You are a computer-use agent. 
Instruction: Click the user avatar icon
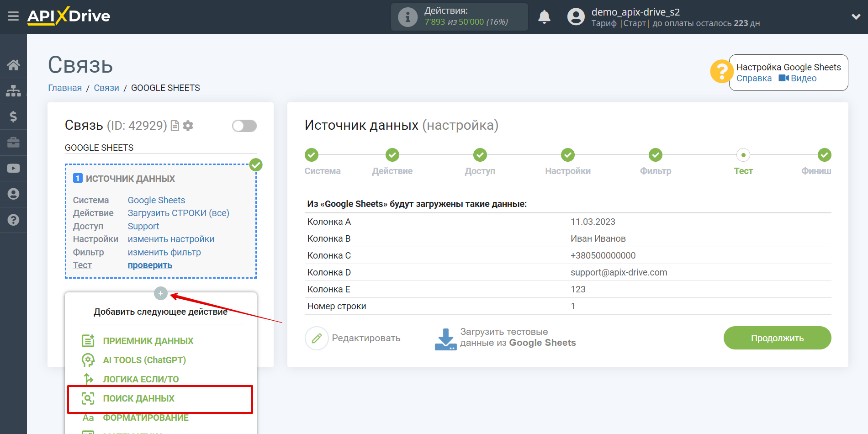coord(576,17)
